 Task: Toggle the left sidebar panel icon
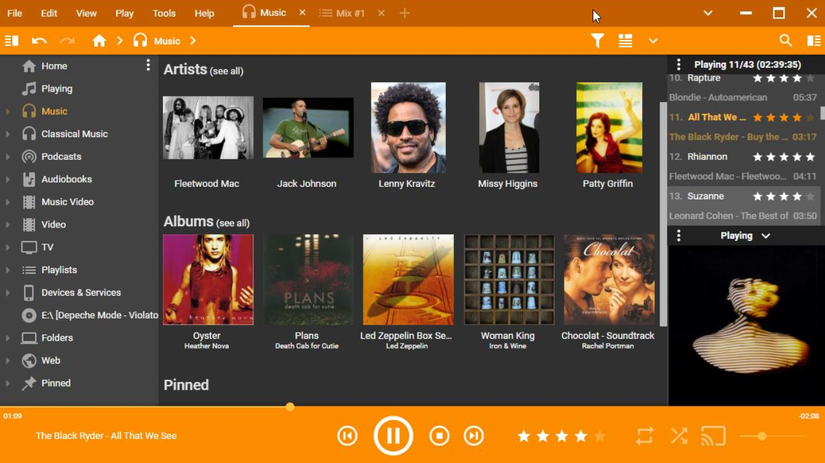(12, 41)
